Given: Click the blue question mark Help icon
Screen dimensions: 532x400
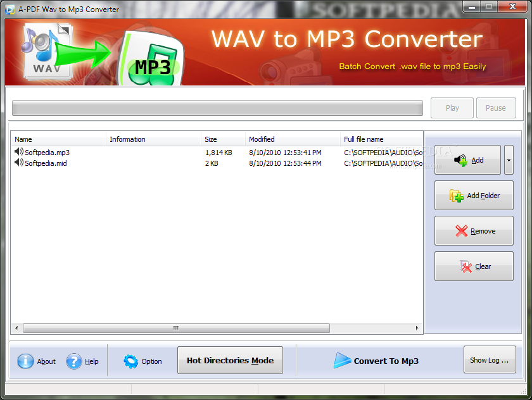Looking at the screenshot, I should click(74, 361).
